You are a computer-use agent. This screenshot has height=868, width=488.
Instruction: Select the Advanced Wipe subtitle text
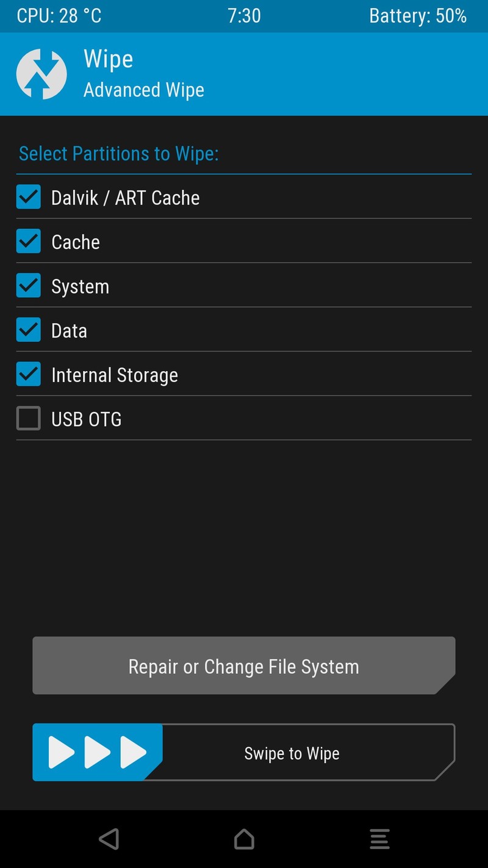tap(143, 90)
